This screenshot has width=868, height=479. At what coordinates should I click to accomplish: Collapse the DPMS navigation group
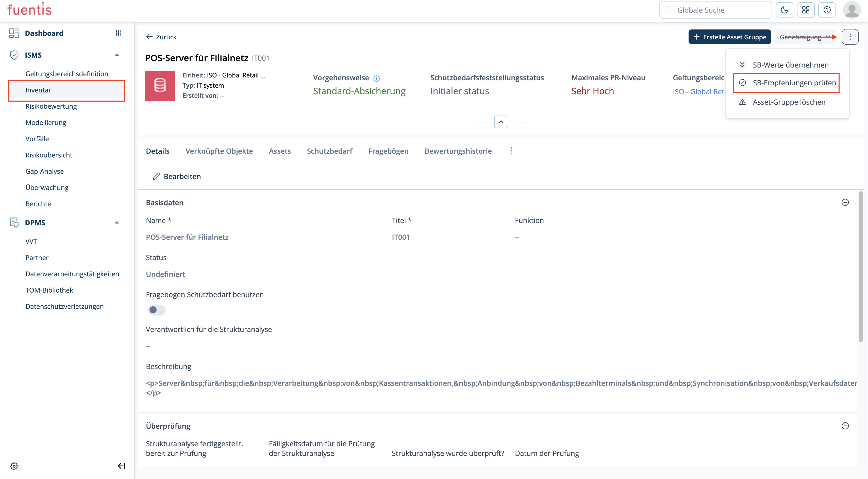coord(117,222)
